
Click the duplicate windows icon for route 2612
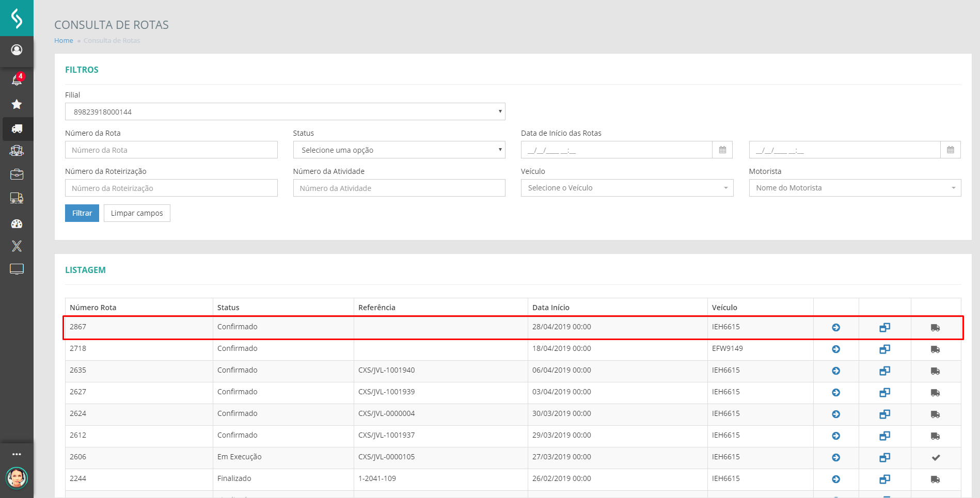tap(885, 436)
